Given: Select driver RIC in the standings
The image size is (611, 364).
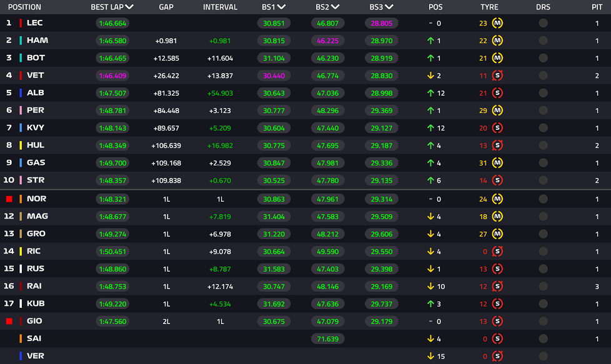Looking at the screenshot, I should [x=34, y=251].
